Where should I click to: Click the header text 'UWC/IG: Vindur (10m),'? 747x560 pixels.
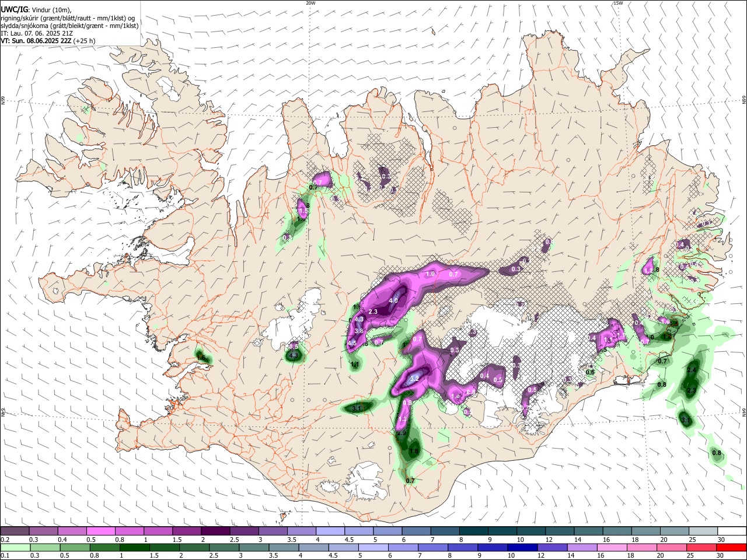(36, 10)
